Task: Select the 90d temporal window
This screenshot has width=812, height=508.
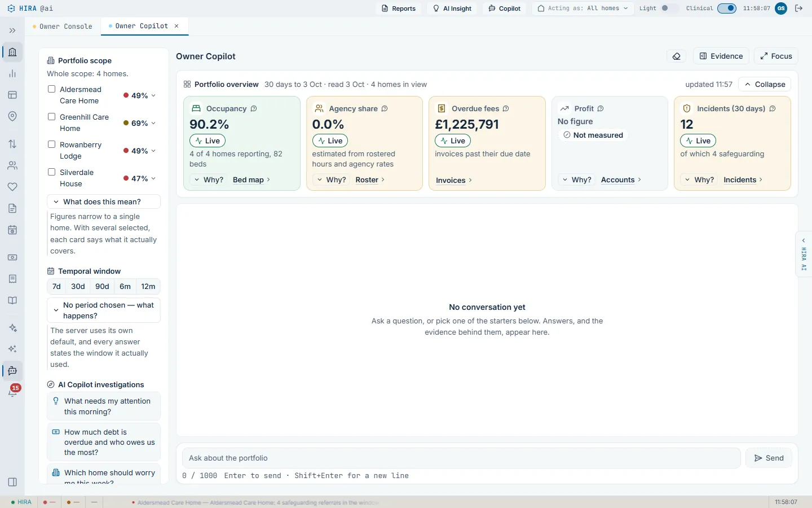Action: 102,287
